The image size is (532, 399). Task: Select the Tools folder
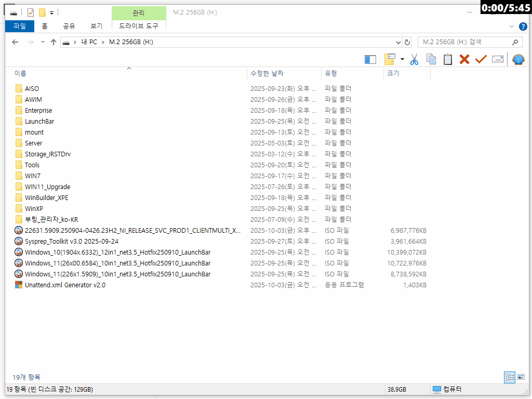(x=32, y=165)
